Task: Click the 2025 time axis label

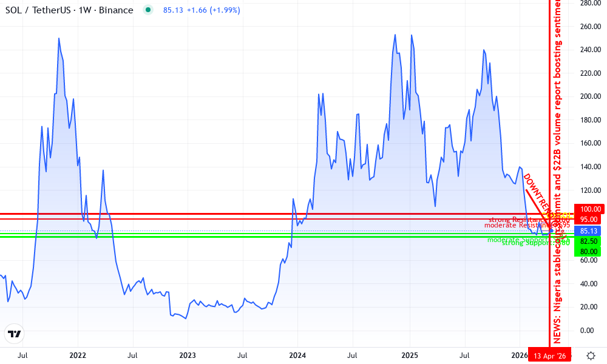Action: tap(410, 355)
